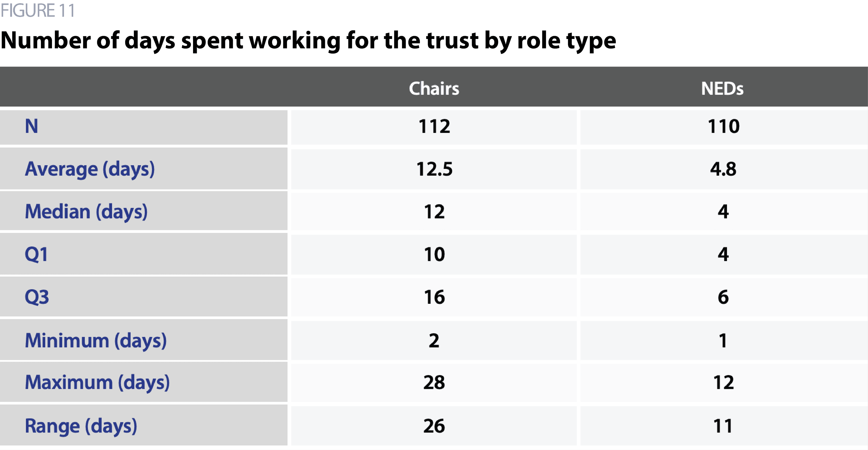
Task: Click the NEDs Q3 value 6
Action: (723, 297)
